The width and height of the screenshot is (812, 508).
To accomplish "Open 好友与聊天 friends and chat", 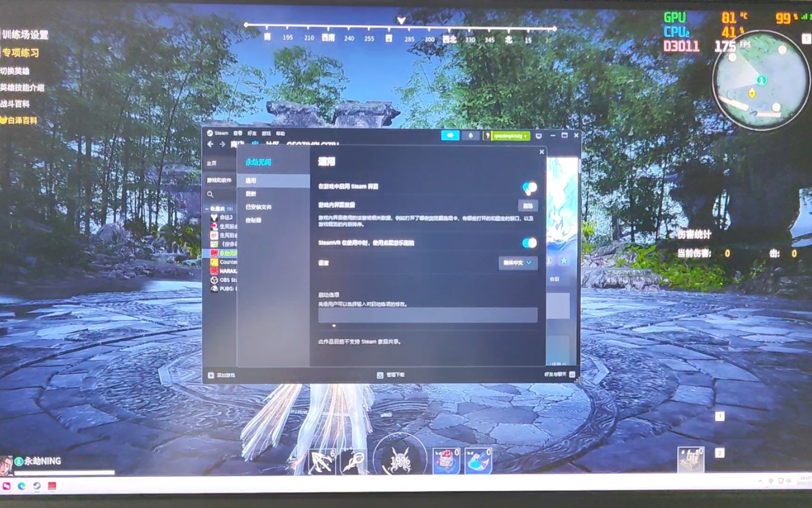I will click(560, 374).
